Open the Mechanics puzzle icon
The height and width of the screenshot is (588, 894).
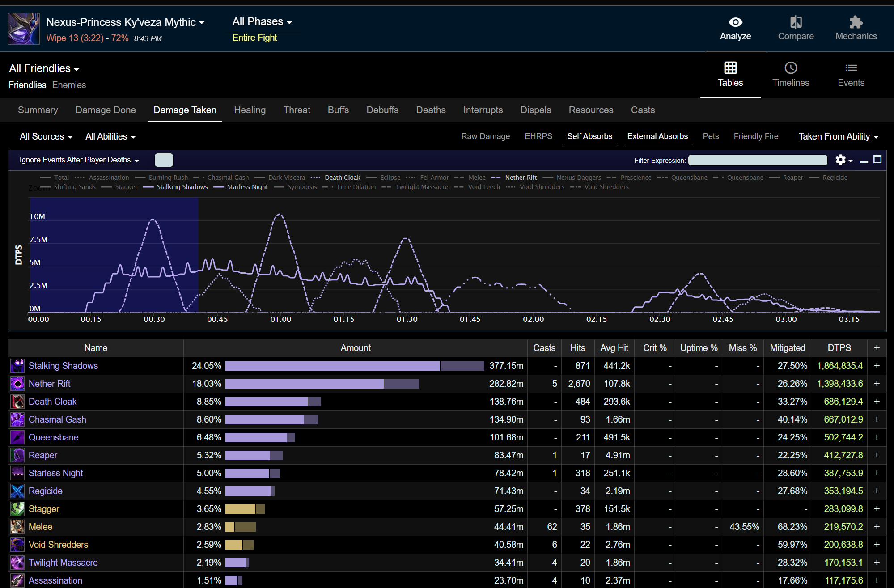pos(856,22)
